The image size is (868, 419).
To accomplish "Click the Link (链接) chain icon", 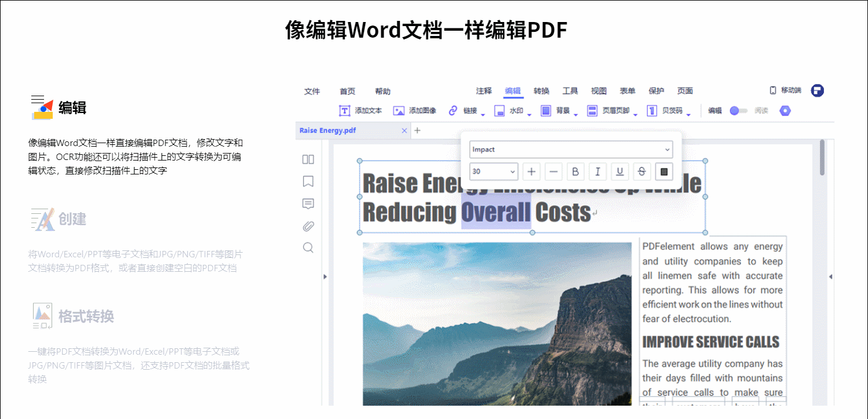I will click(x=453, y=111).
